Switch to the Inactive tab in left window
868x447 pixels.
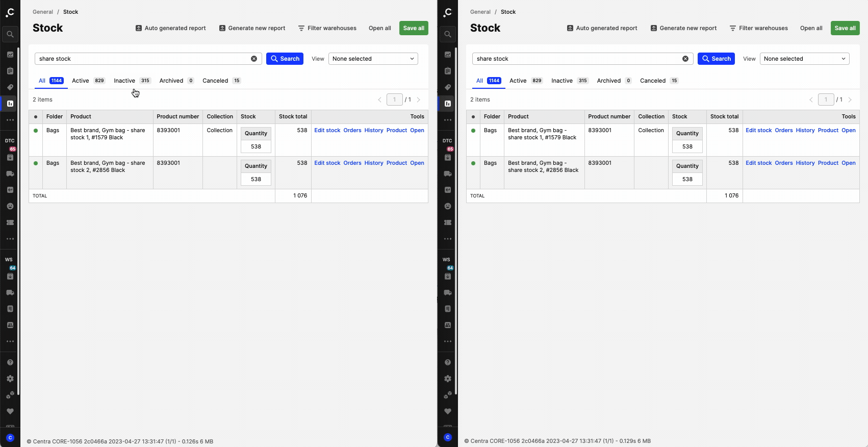tap(124, 81)
